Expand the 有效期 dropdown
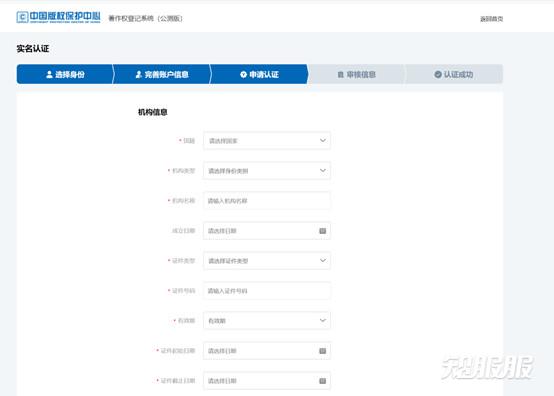Screen dimensions: 554x396 pos(267,320)
